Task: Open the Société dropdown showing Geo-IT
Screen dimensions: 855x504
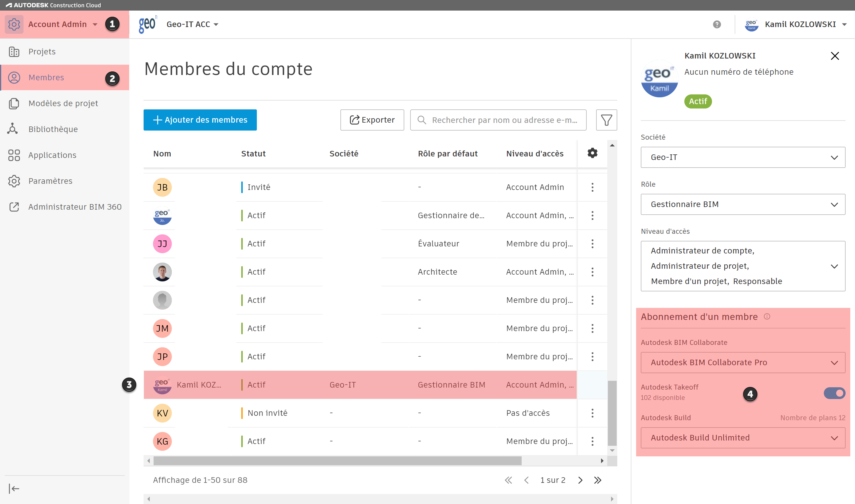Action: point(743,157)
